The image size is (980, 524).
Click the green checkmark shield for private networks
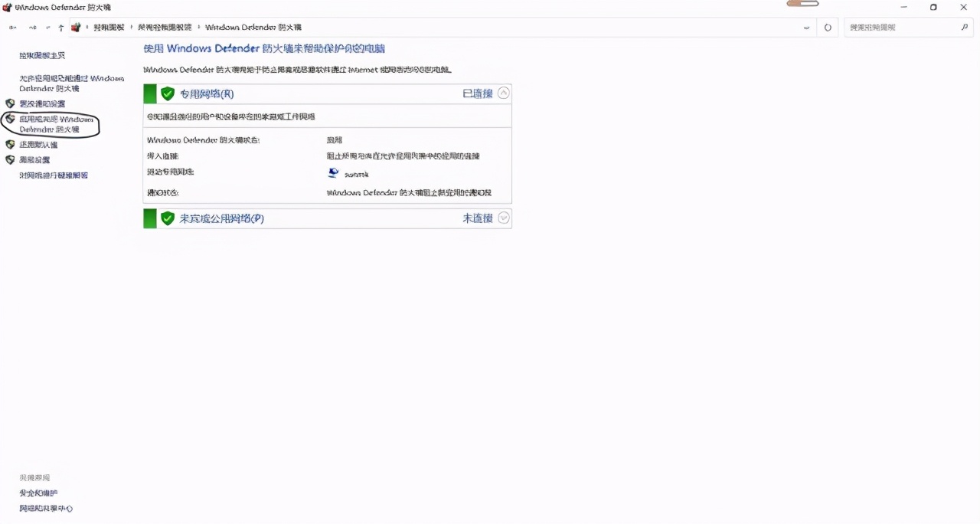click(x=168, y=93)
